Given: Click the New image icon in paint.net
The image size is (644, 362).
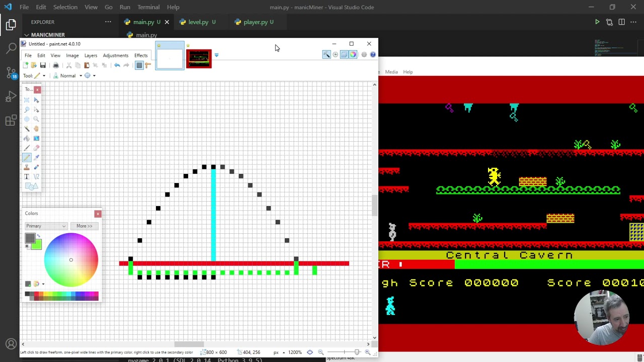Looking at the screenshot, I should [25, 65].
